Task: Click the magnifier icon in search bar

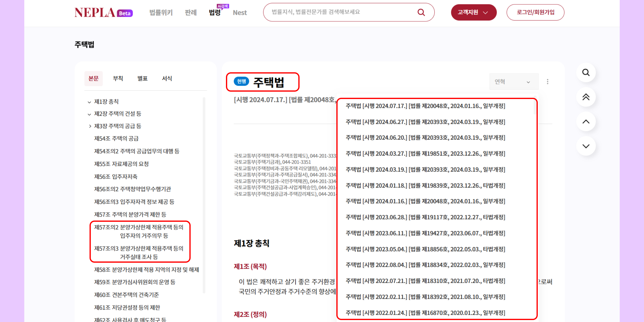Action: tap(421, 12)
